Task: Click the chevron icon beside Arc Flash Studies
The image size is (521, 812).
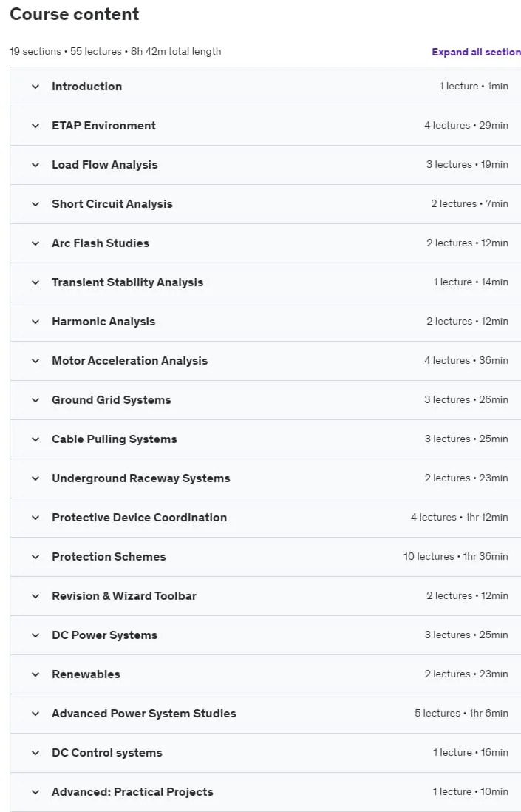Action: click(x=35, y=243)
